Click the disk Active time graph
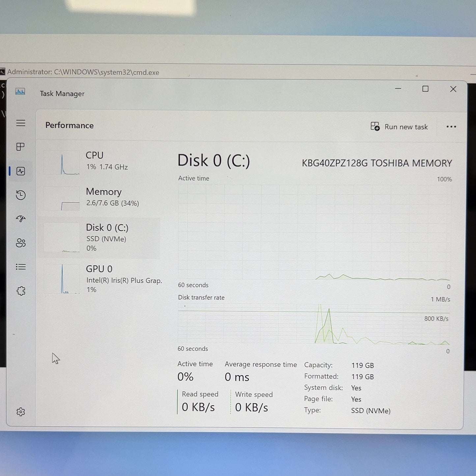Screen dimensions: 476x476 click(314, 232)
